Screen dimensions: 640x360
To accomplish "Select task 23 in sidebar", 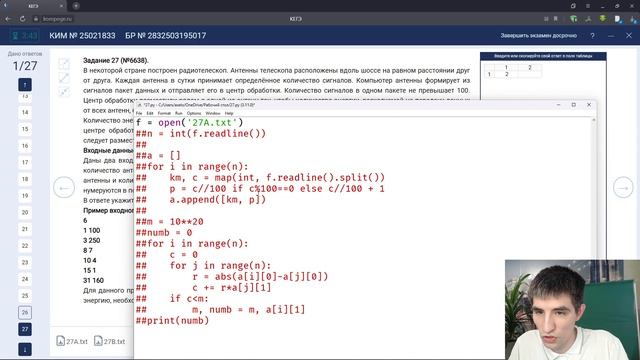I will pyautogui.click(x=25, y=262).
